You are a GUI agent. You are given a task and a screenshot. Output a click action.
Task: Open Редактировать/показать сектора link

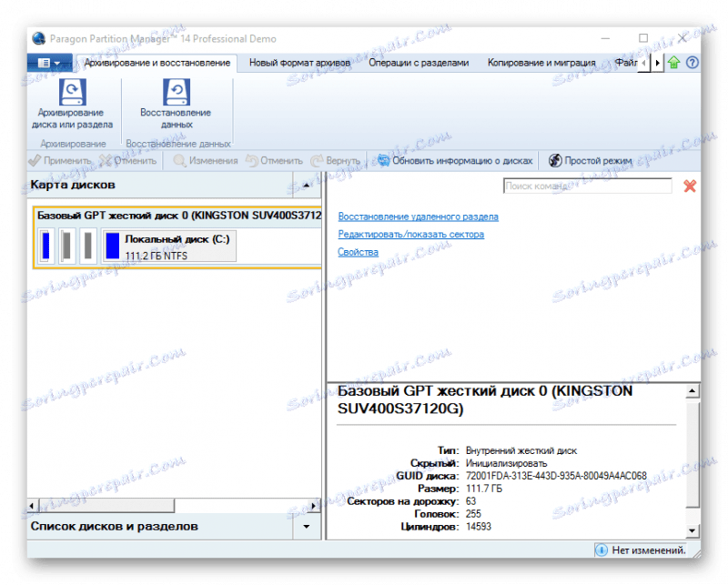[x=411, y=234]
